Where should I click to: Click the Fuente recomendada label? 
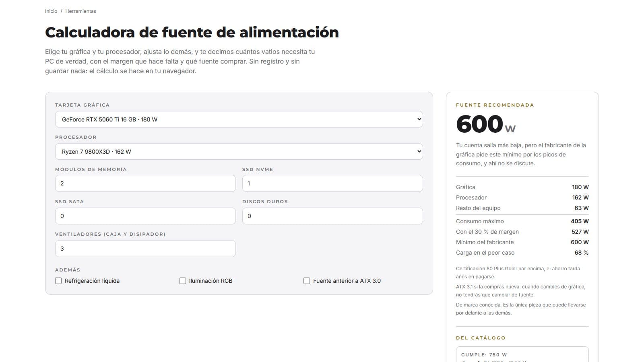coord(495,105)
